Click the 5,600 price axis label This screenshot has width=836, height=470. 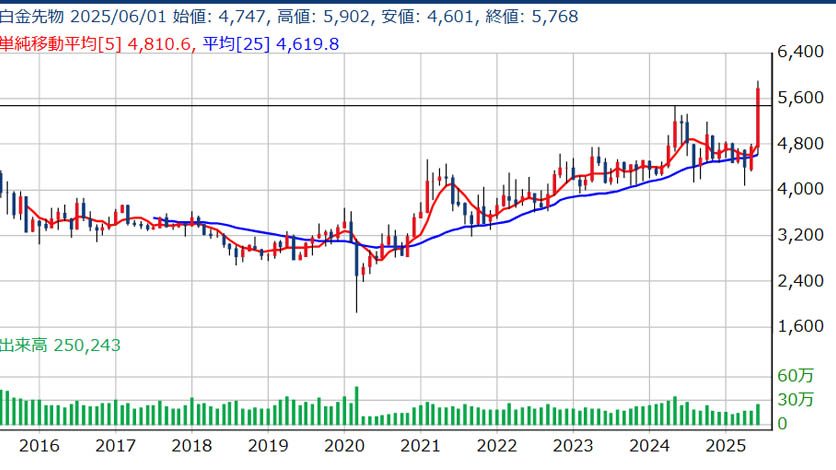800,98
